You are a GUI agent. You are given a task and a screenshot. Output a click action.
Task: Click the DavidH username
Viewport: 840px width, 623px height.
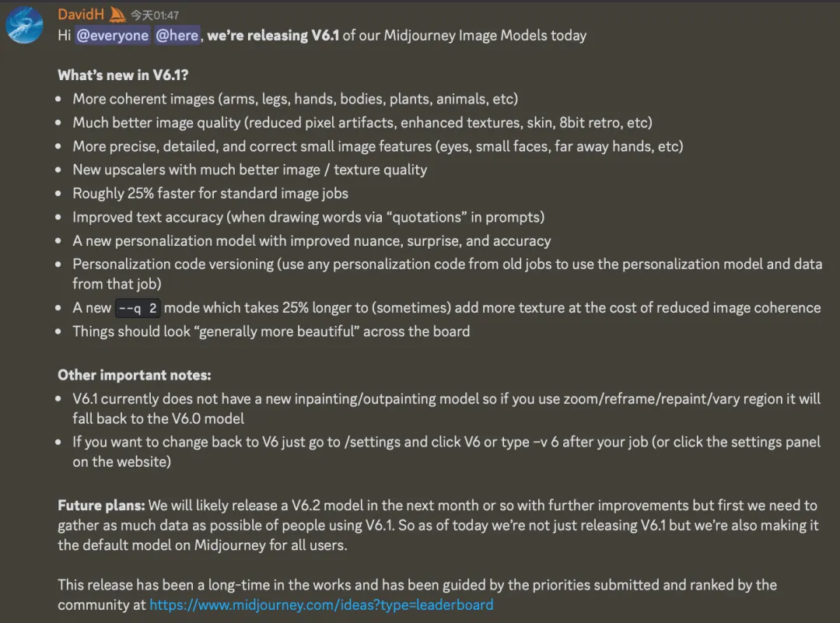[x=81, y=15]
